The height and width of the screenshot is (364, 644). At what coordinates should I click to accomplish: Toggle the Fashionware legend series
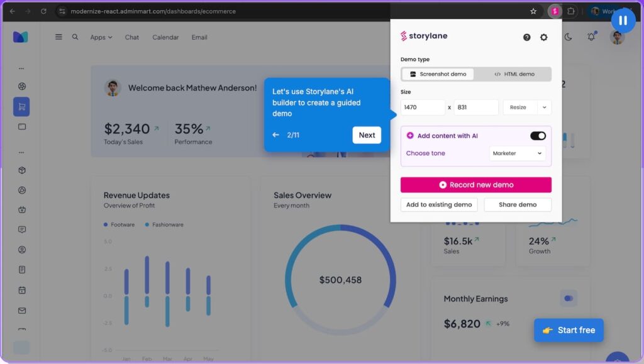164,224
